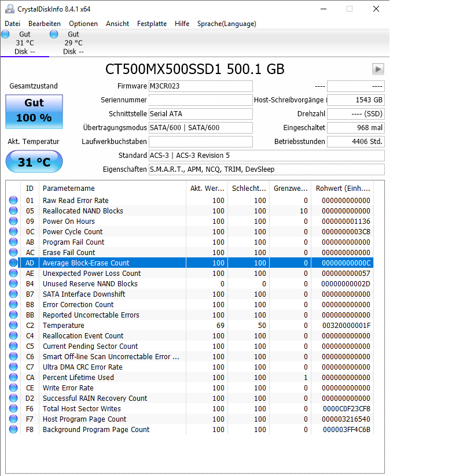Click the 31 °C temperature button
The width and height of the screenshot is (463, 476).
[34, 161]
